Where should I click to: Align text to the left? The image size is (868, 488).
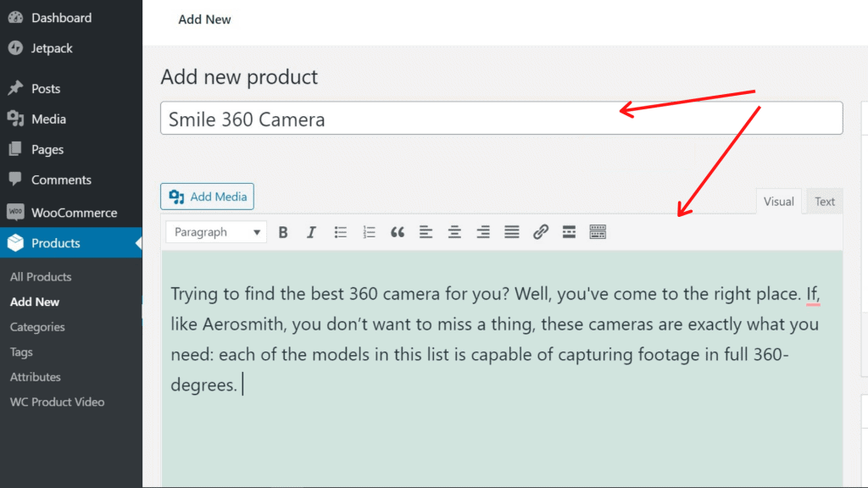pyautogui.click(x=426, y=232)
